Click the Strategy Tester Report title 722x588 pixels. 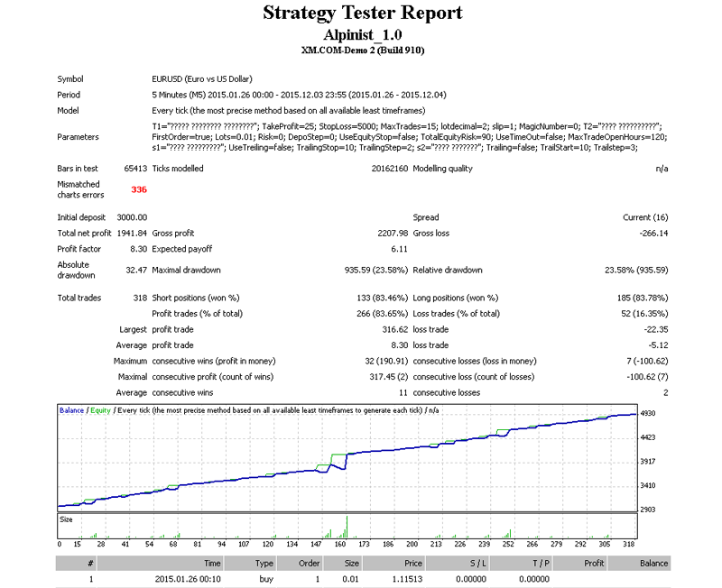(362, 13)
